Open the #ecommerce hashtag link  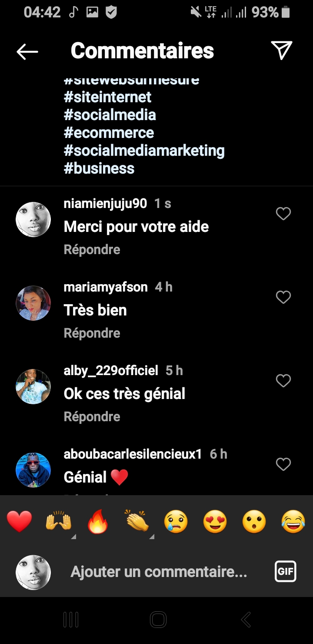pos(109,133)
